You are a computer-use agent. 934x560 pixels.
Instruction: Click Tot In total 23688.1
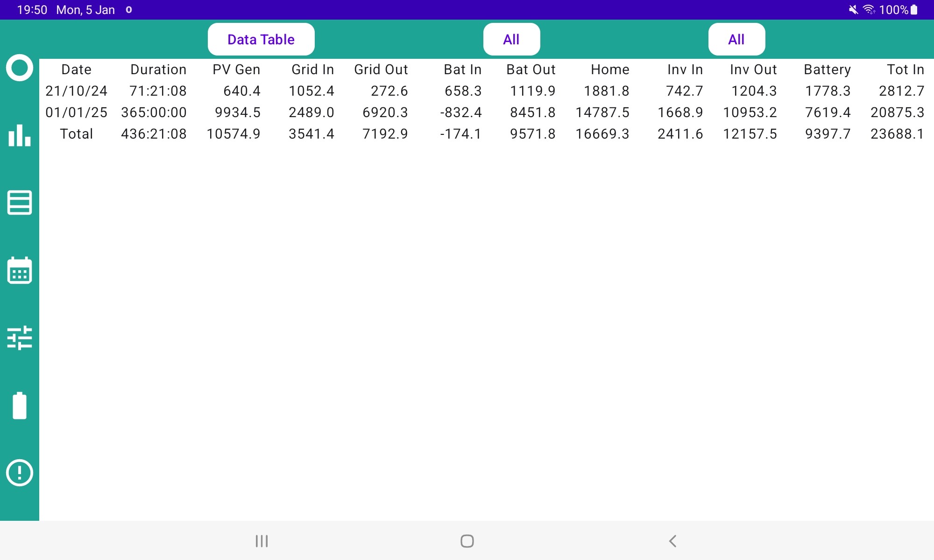tap(898, 134)
